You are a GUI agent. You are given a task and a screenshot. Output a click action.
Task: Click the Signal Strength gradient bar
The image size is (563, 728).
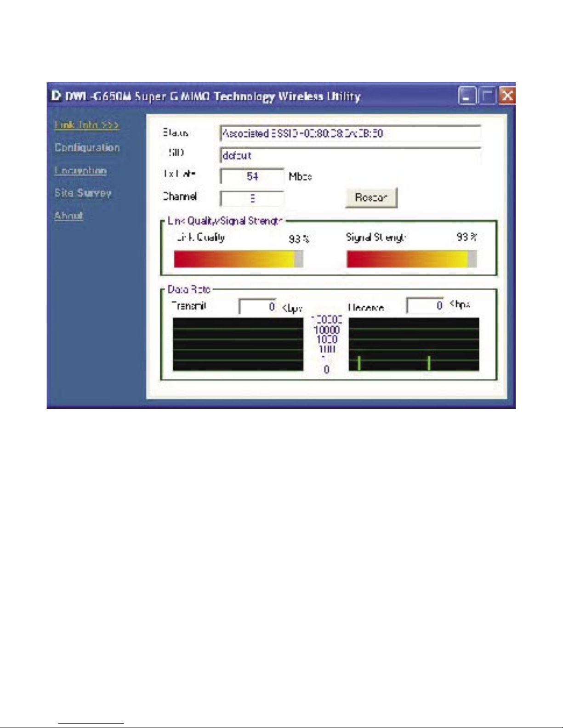(412, 259)
